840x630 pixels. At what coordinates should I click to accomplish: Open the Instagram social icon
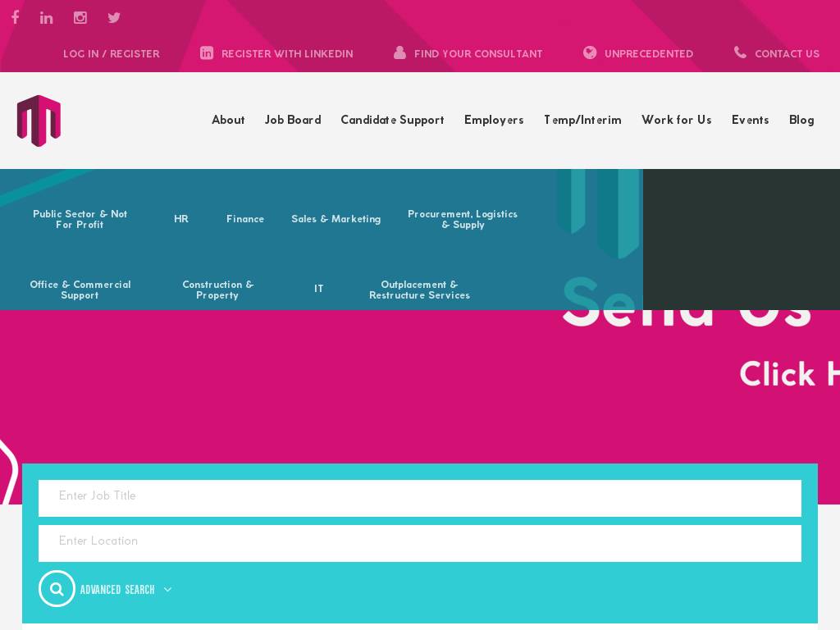[x=80, y=17]
